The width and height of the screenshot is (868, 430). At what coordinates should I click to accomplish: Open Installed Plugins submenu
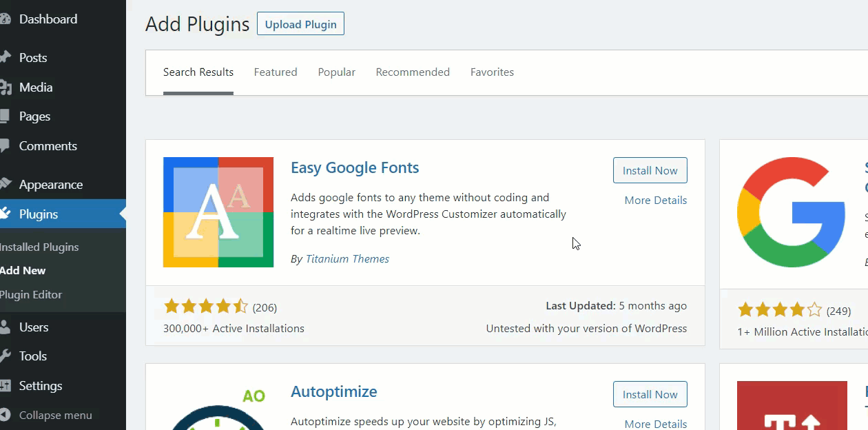tap(39, 247)
